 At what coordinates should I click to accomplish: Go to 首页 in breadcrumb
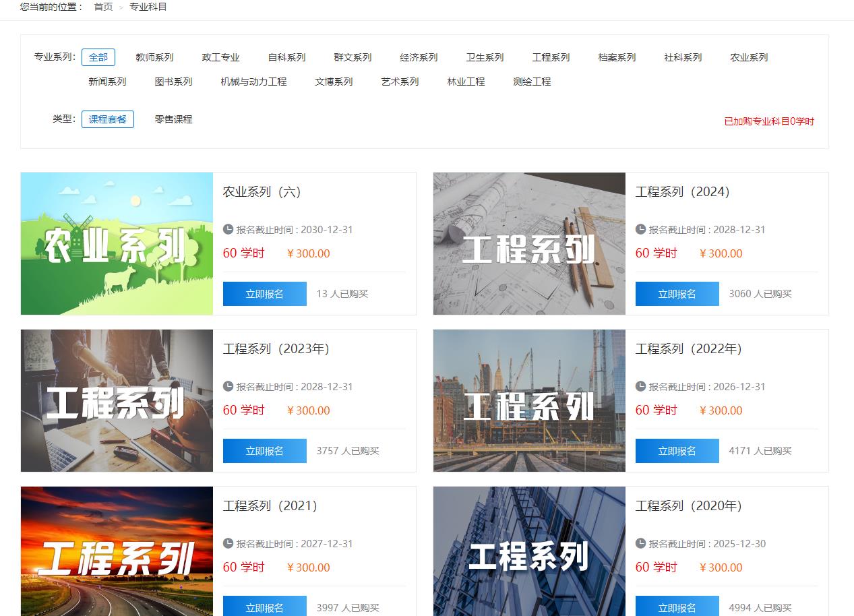tap(103, 7)
